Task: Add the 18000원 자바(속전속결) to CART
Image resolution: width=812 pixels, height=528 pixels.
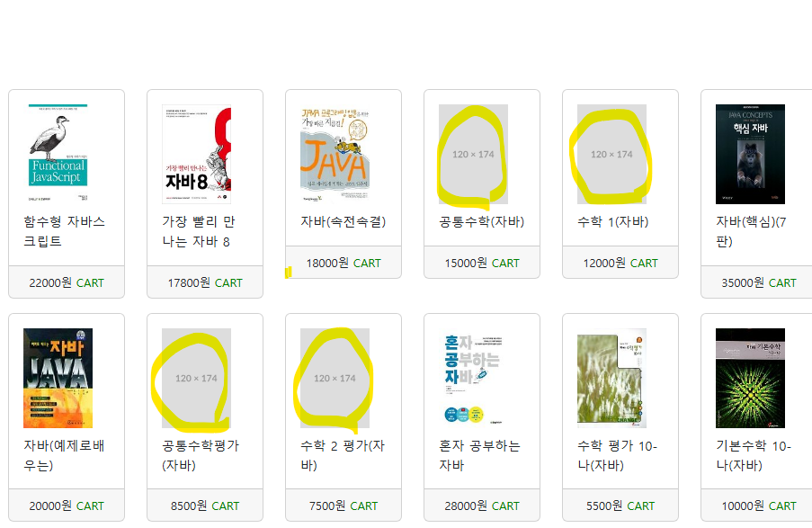Action: point(367,264)
